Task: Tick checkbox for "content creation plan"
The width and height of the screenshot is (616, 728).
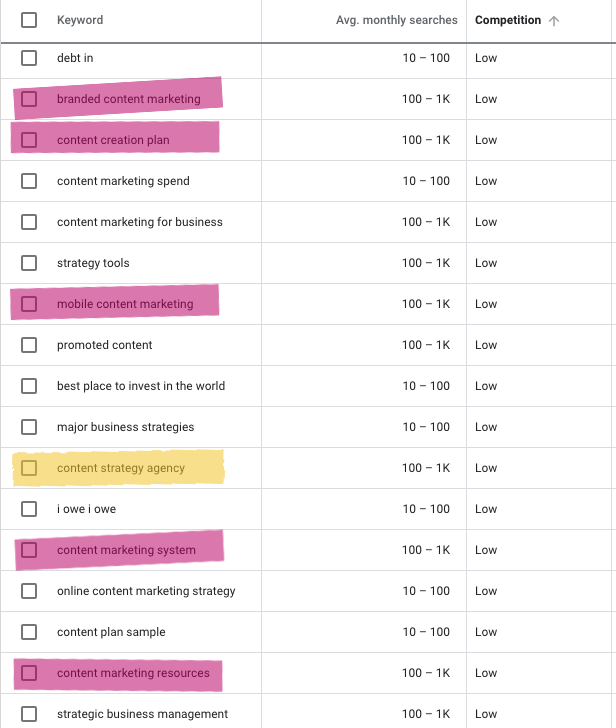Action: [29, 140]
